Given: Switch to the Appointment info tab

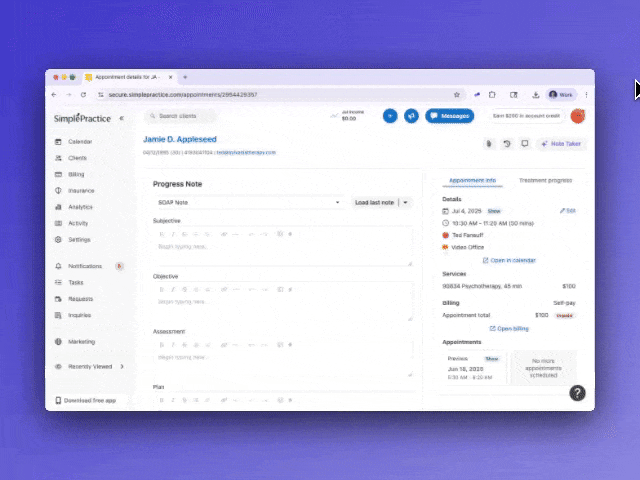Looking at the screenshot, I should [472, 180].
